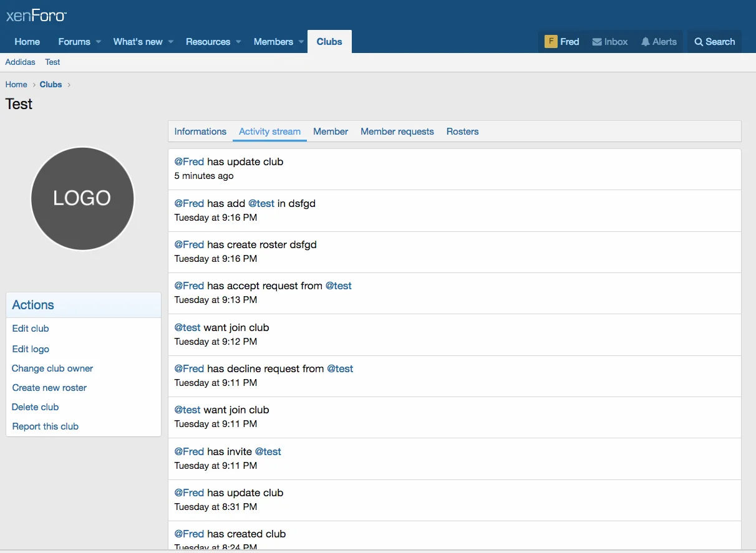Go to Home in navigation bar
The width and height of the screenshot is (756, 553).
(x=27, y=42)
